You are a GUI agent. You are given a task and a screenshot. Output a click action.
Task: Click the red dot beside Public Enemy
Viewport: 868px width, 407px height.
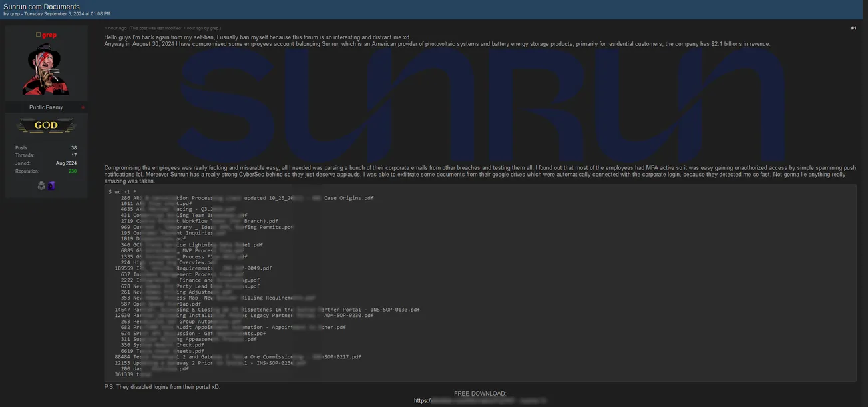83,107
